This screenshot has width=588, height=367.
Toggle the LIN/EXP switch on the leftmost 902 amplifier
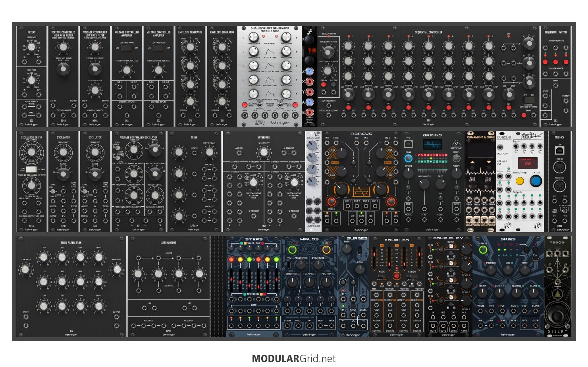point(127,48)
